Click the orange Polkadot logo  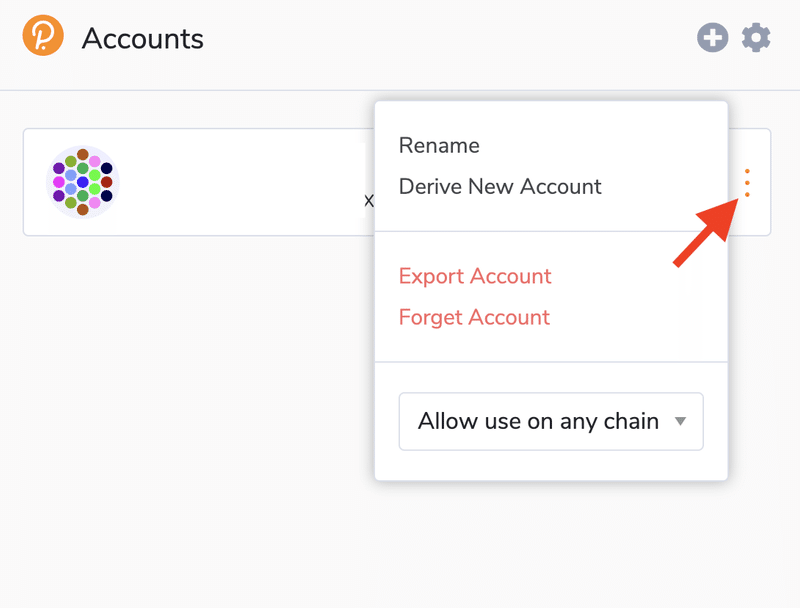(x=43, y=35)
